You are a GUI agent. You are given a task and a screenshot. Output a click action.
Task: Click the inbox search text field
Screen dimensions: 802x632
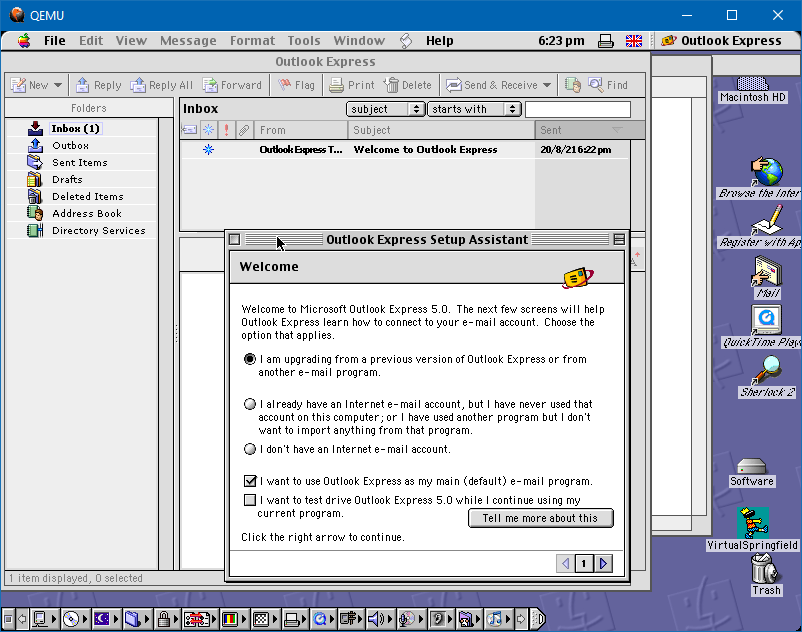point(577,109)
